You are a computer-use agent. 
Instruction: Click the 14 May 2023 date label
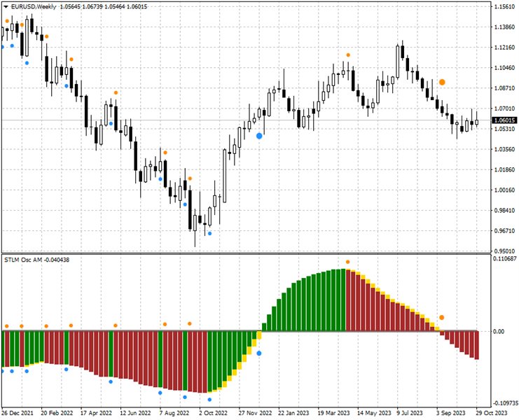tap(374, 413)
